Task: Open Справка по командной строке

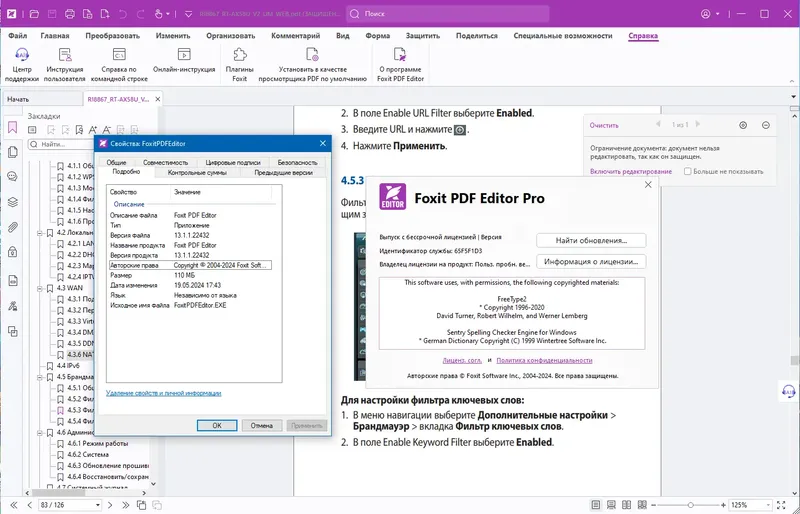Action: pos(119,64)
